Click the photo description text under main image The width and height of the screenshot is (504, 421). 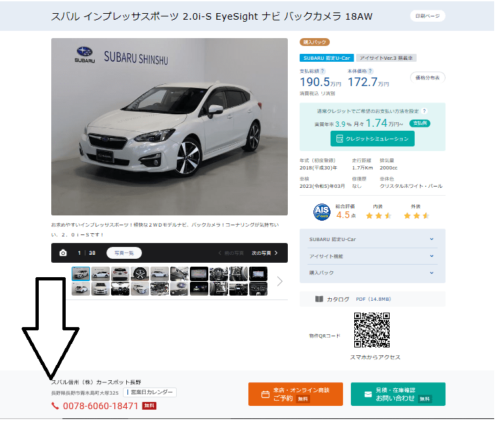[165, 230]
